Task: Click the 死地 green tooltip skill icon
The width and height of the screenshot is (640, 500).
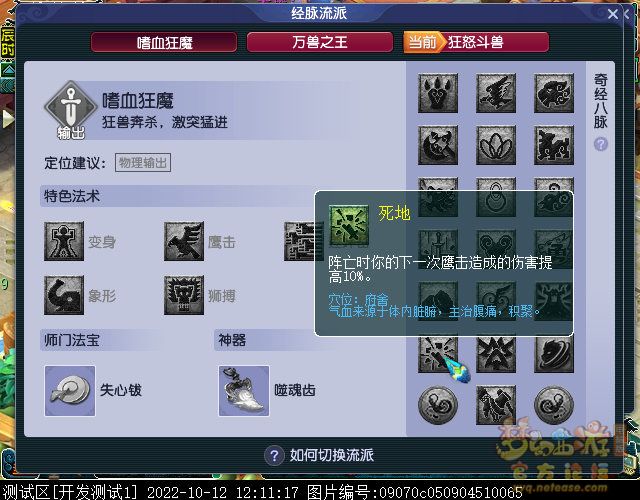Action: 349,225
